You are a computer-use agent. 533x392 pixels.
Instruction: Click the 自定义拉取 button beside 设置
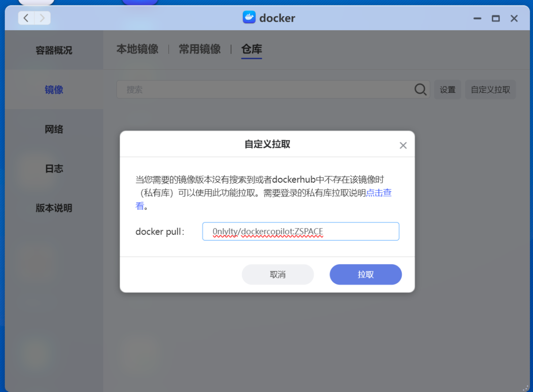click(490, 89)
